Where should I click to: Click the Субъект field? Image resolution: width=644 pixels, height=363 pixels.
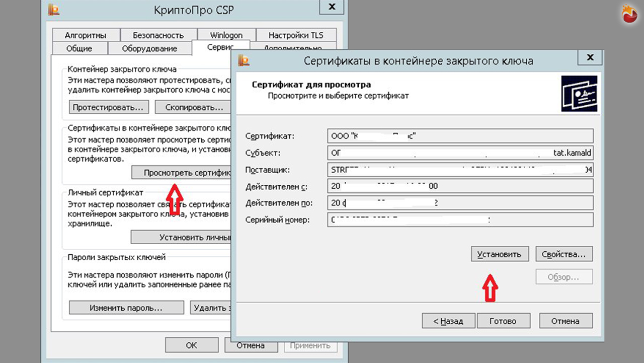point(460,153)
